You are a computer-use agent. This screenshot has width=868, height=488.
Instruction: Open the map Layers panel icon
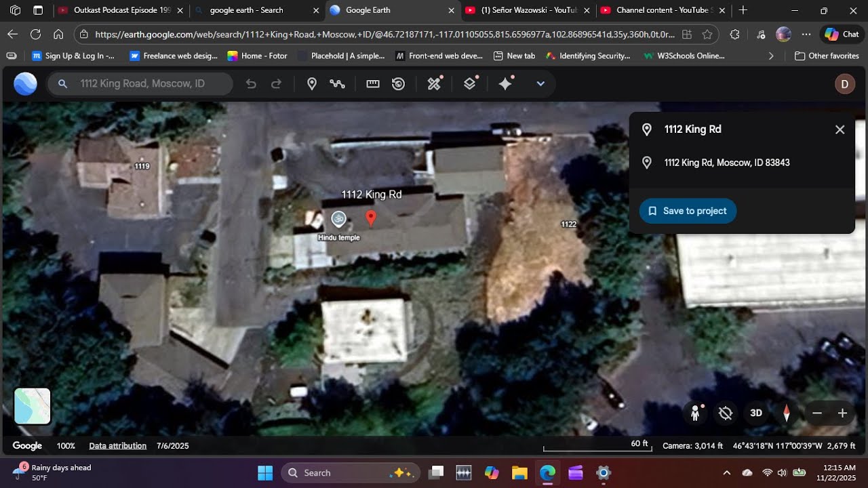coord(470,83)
